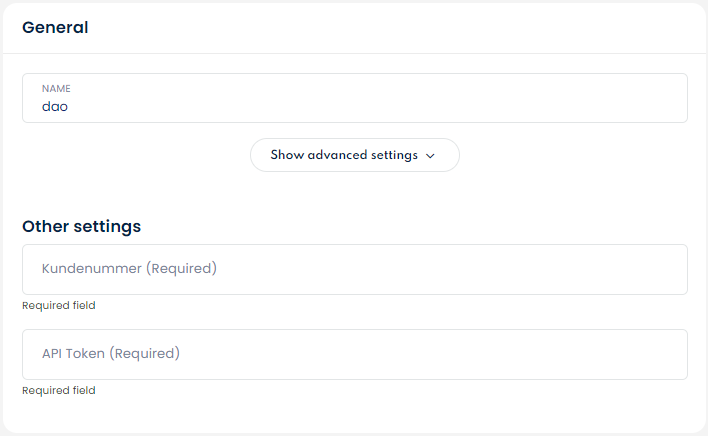
Task: Select the API Token (Required) field
Action: click(355, 354)
